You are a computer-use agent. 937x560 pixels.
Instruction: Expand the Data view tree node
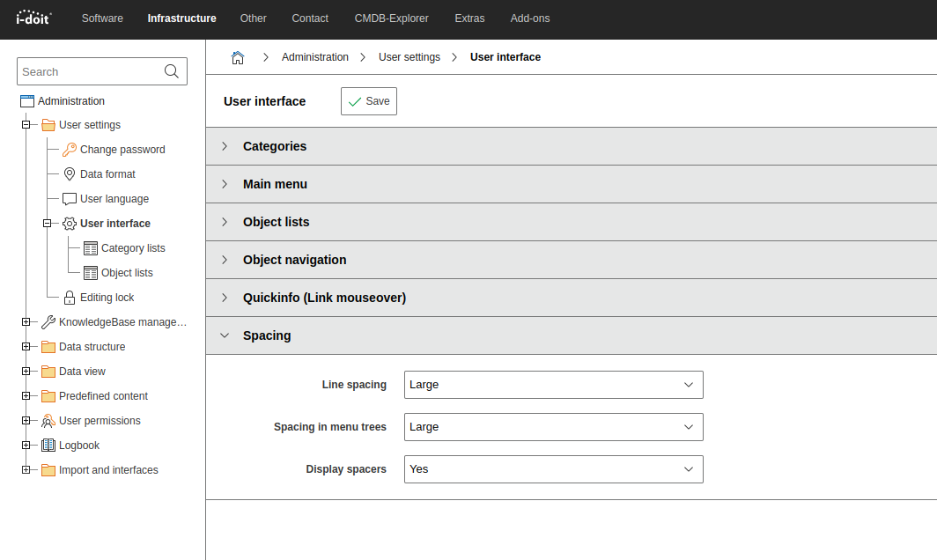click(x=26, y=372)
